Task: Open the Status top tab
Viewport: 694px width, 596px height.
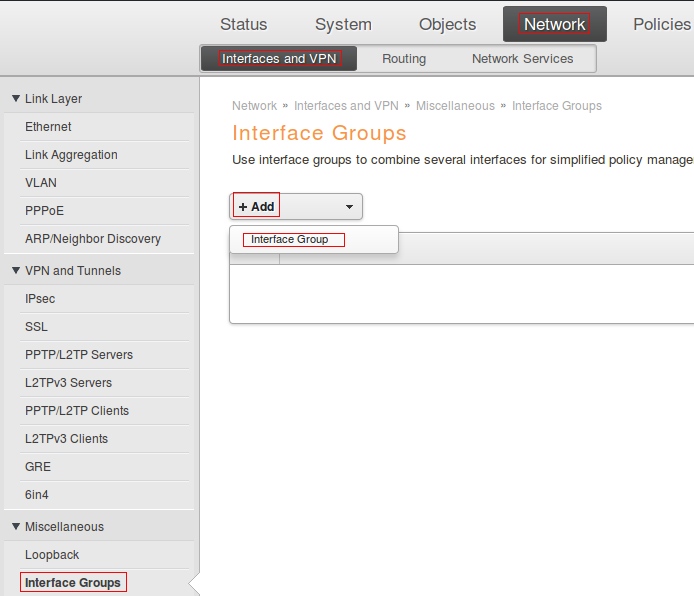Action: click(244, 24)
